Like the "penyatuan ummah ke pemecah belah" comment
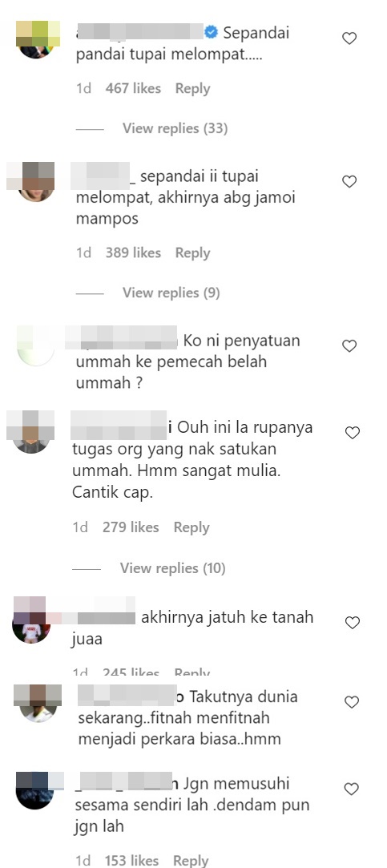 (x=349, y=346)
